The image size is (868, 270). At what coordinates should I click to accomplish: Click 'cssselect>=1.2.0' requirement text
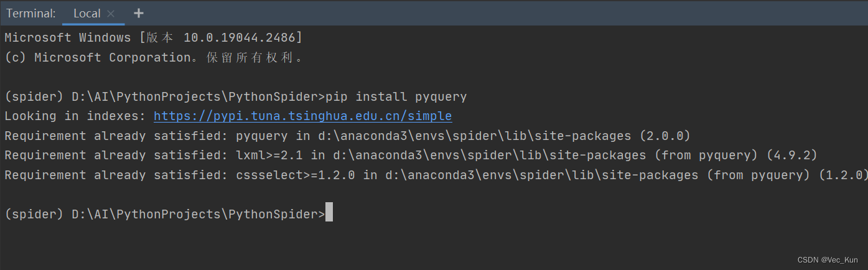point(296,175)
